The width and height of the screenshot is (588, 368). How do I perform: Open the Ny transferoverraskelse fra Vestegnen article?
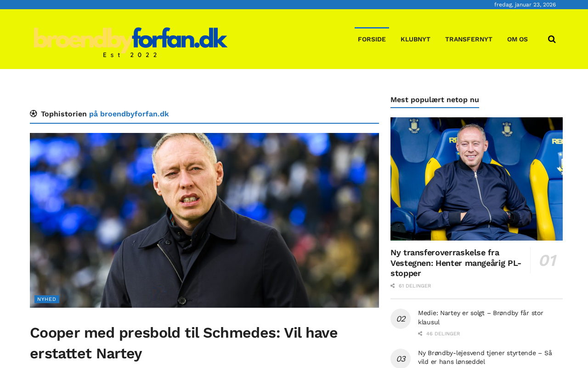(456, 263)
